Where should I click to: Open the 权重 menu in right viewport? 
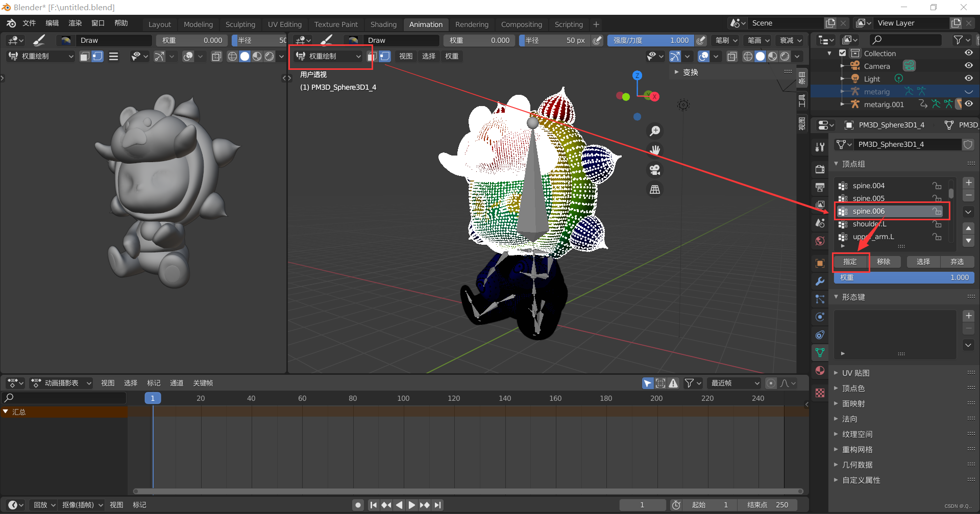pos(452,56)
